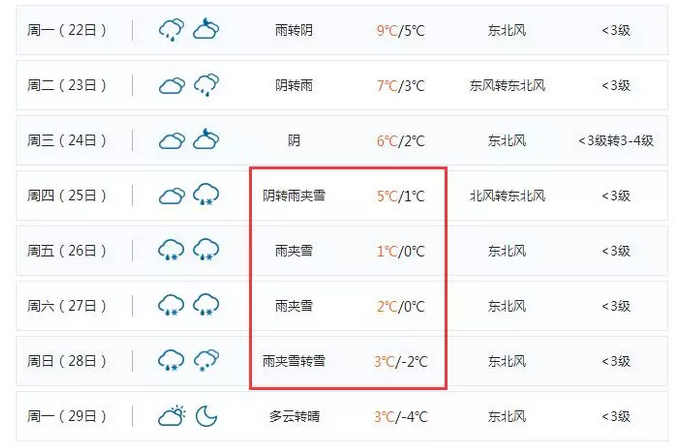Click the sleet icon in 周四(25日) row

(x=206, y=195)
